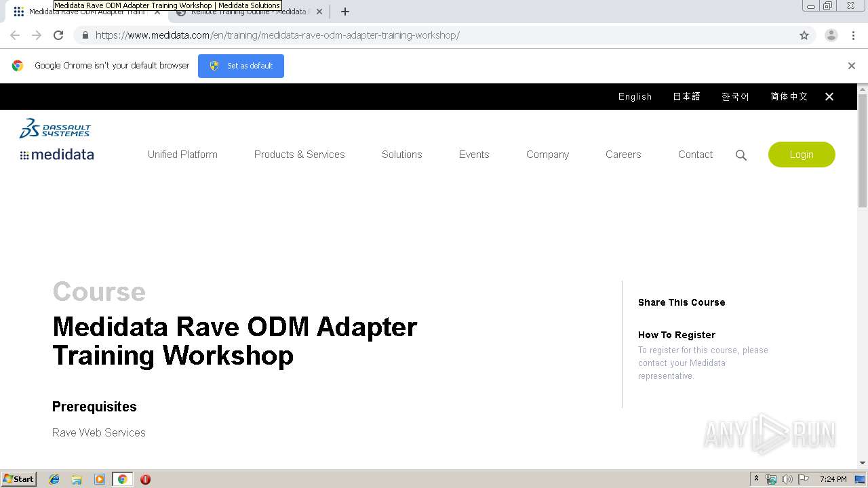Show hidden system tray icons
The height and width of the screenshot is (488, 868).
pyautogui.click(x=756, y=479)
